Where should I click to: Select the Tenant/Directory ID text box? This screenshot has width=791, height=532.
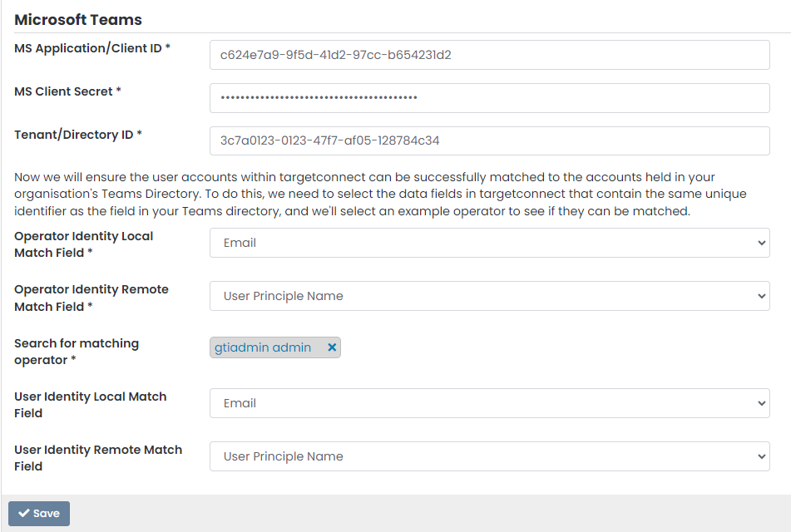pos(489,141)
